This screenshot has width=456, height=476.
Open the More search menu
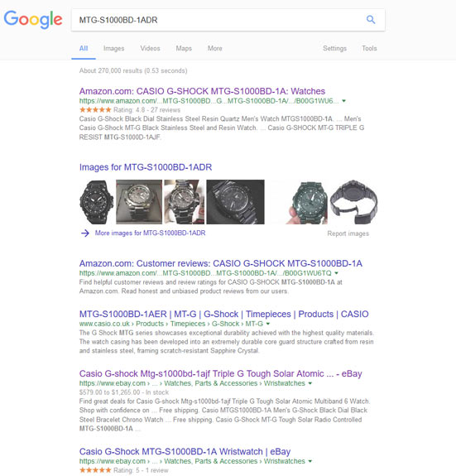[215, 48]
